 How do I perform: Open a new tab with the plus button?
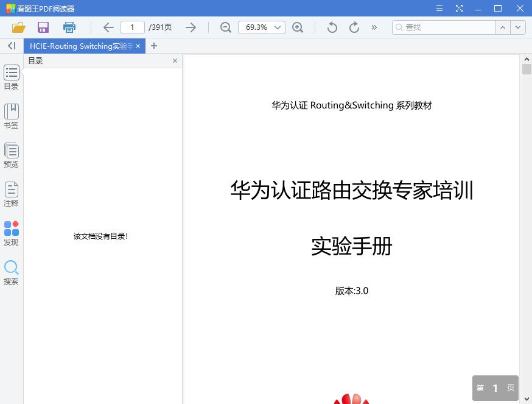click(154, 46)
